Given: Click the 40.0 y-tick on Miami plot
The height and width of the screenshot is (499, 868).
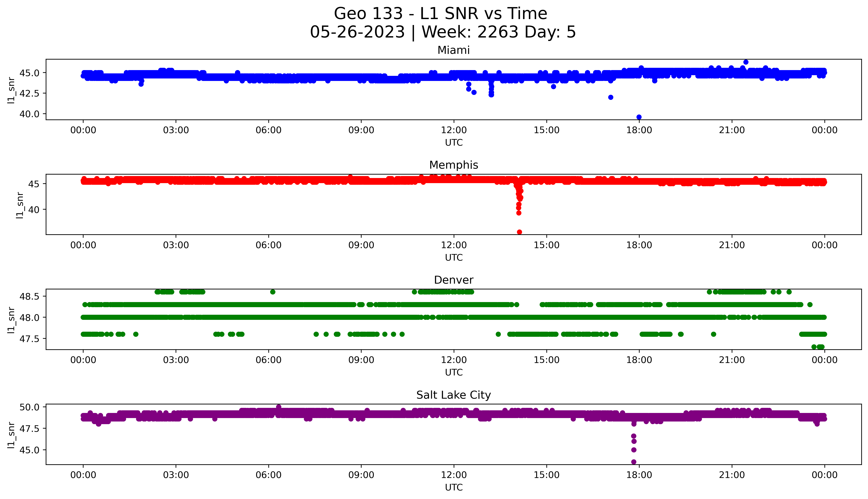Looking at the screenshot, I should (30, 114).
